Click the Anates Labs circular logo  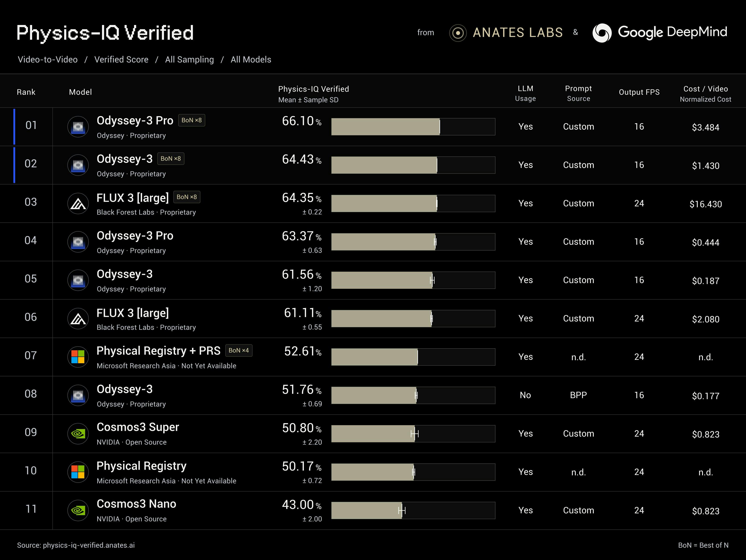coord(458,33)
